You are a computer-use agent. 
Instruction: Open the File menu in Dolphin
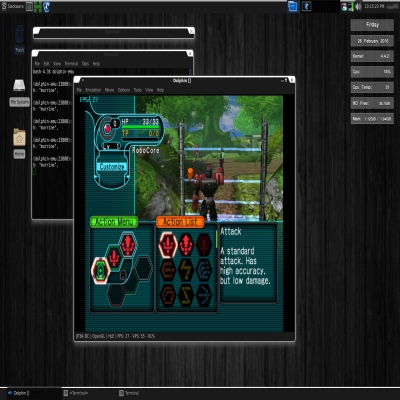coord(79,90)
